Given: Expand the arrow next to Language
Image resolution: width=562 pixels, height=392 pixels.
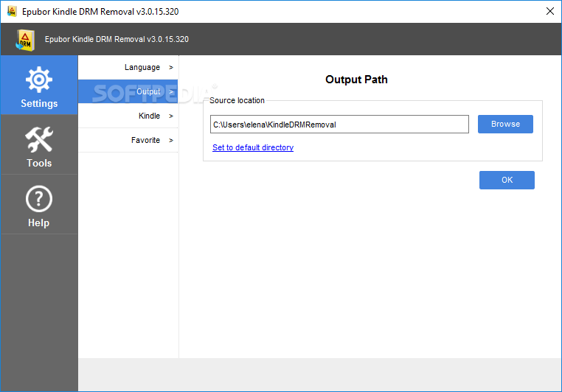Looking at the screenshot, I should click(x=171, y=67).
